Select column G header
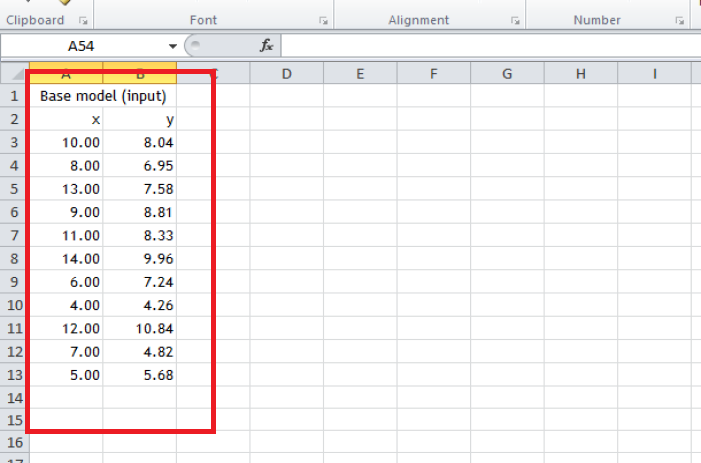 [507, 74]
